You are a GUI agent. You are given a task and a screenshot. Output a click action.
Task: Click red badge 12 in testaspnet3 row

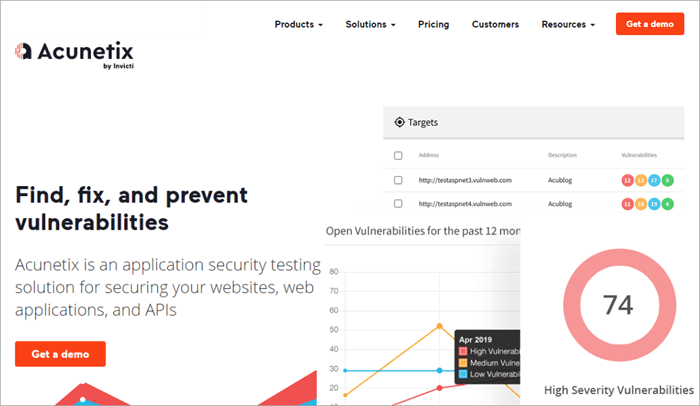click(x=627, y=180)
